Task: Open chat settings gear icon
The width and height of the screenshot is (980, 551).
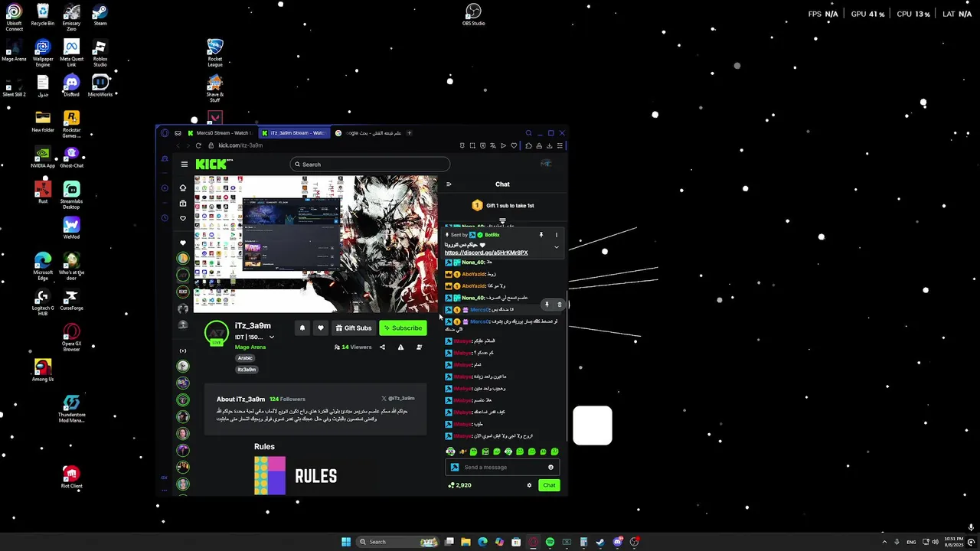Action: (529, 485)
